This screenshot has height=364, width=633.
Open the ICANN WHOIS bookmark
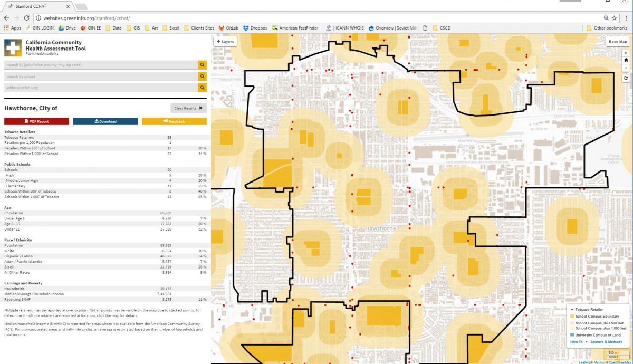point(345,28)
